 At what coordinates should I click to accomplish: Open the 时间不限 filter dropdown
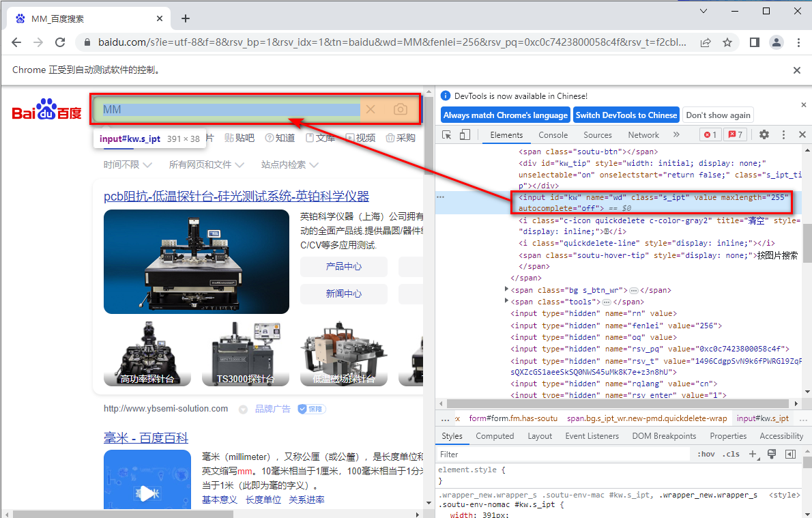click(128, 164)
